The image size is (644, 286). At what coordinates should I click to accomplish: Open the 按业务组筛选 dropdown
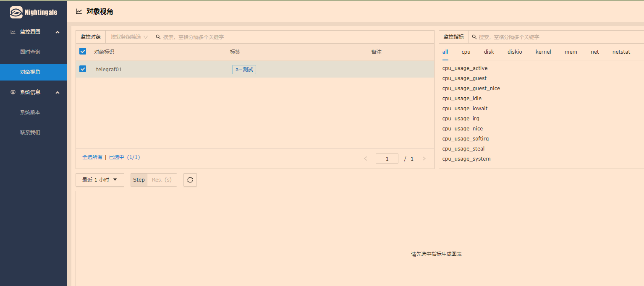tap(129, 37)
